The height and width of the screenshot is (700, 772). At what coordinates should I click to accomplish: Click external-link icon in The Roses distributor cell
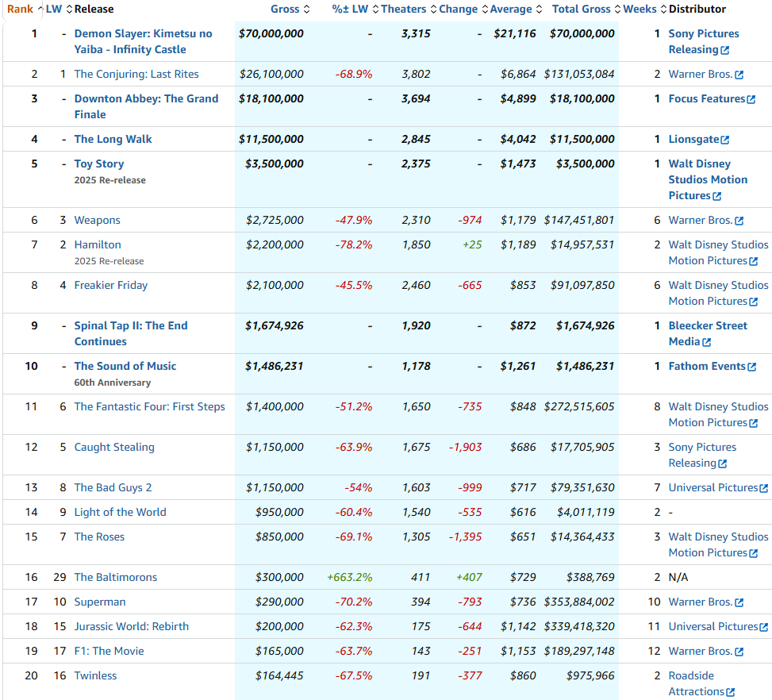pyautogui.click(x=753, y=553)
